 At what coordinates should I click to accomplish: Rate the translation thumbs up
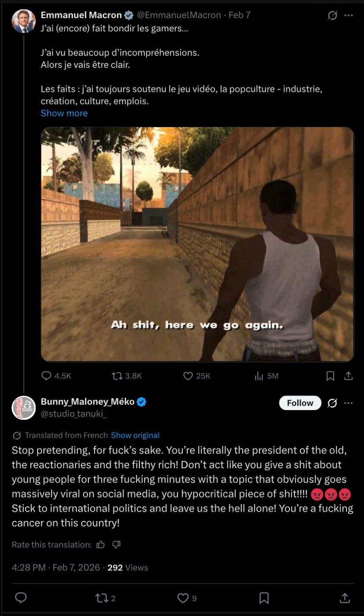click(x=101, y=545)
